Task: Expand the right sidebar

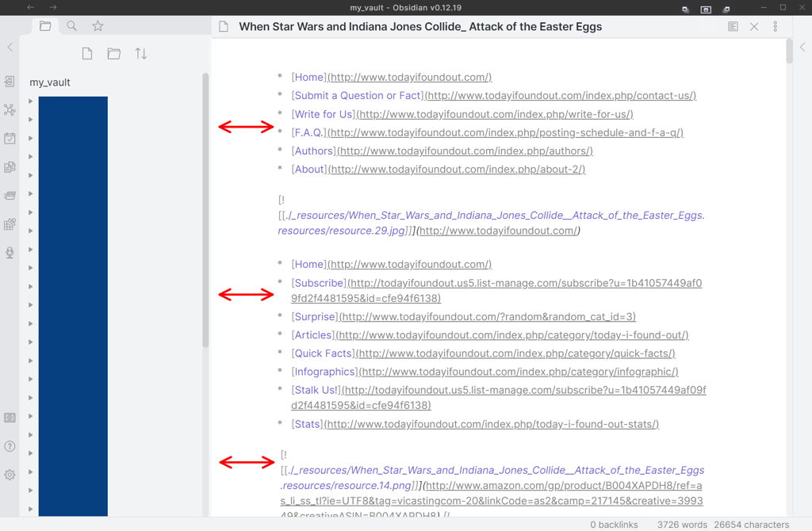Action: [x=802, y=47]
